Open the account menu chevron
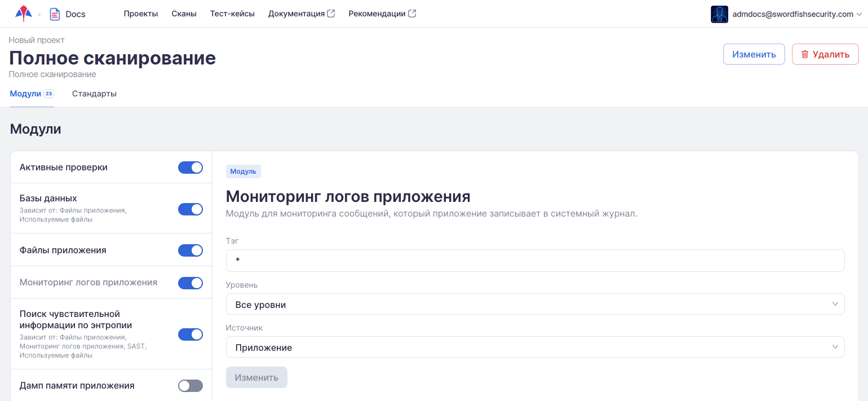This screenshot has width=868, height=401. (859, 15)
